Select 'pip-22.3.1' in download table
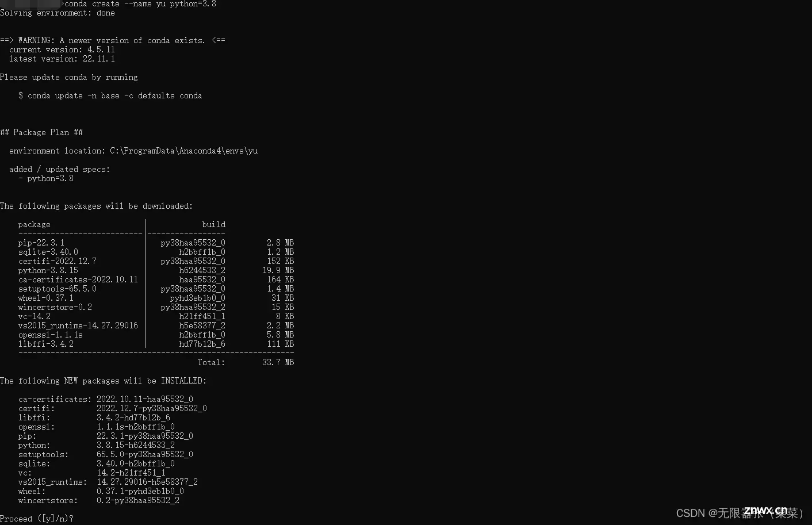Image resolution: width=812 pixels, height=525 pixels. 41,243
